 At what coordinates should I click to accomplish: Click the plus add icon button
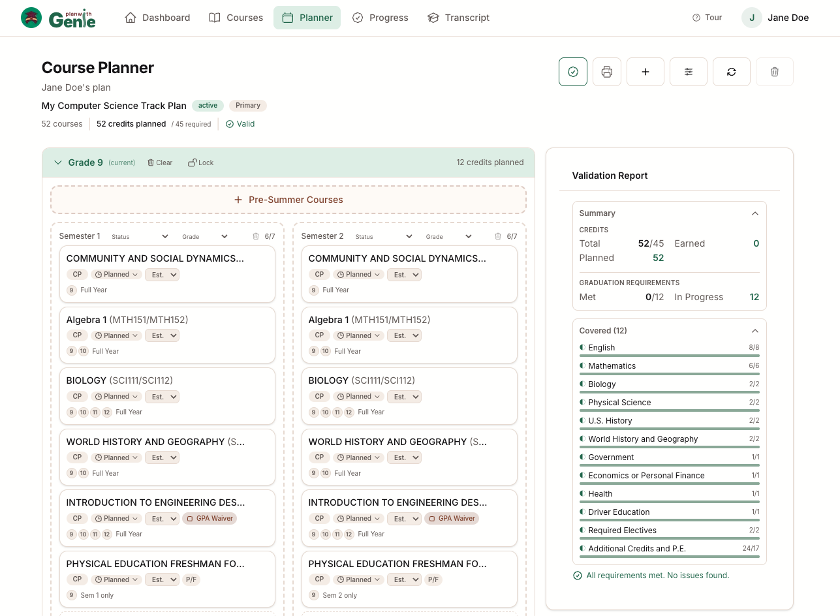click(x=646, y=72)
